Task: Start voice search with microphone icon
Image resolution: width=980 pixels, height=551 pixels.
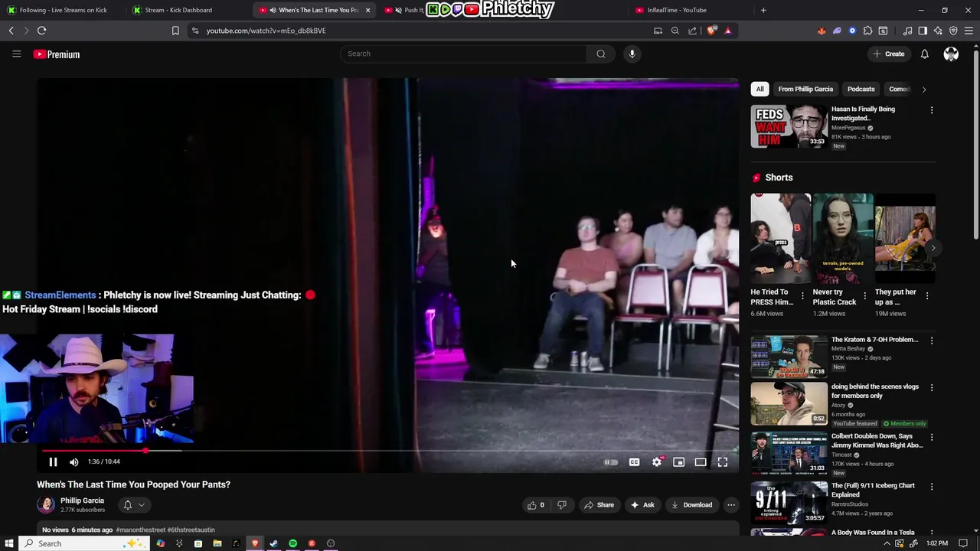Action: pos(632,54)
